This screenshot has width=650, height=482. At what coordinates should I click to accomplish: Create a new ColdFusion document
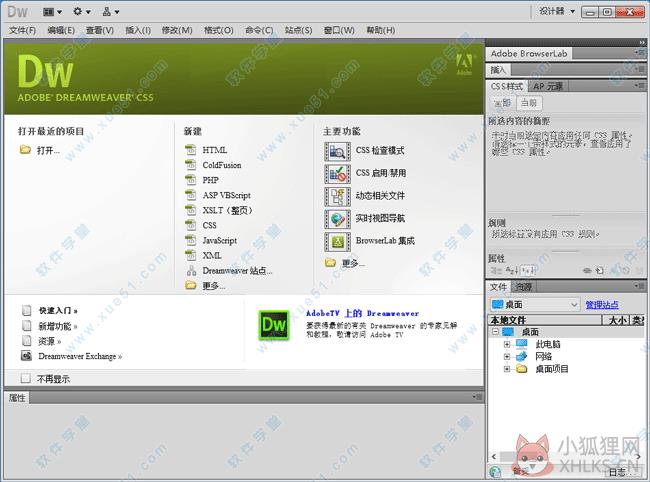222,165
